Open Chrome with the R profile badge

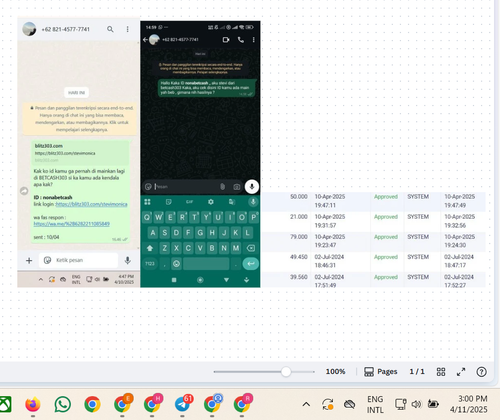[242, 403]
